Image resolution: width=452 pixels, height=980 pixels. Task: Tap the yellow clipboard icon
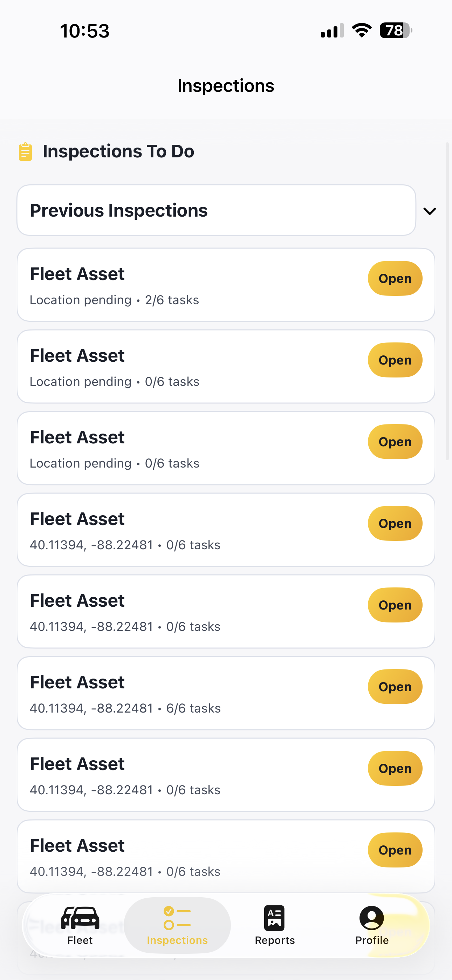click(x=26, y=152)
